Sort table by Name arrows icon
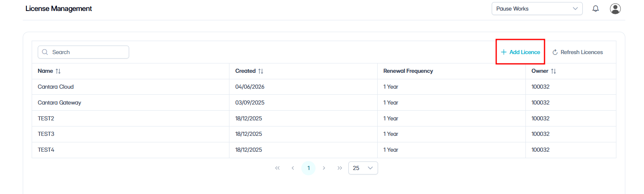 pyautogui.click(x=58, y=71)
